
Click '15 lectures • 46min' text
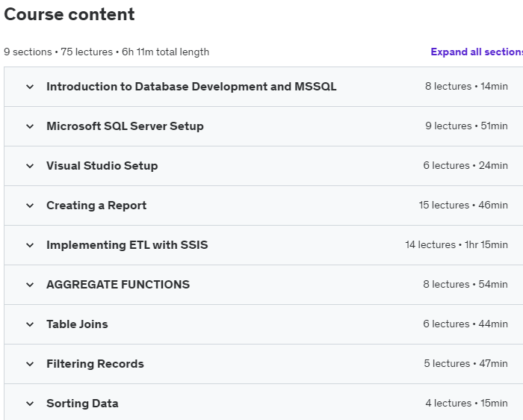(463, 205)
